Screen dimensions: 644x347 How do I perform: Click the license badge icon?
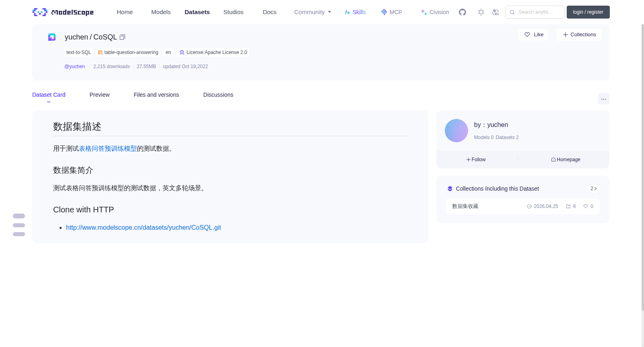[x=182, y=52]
